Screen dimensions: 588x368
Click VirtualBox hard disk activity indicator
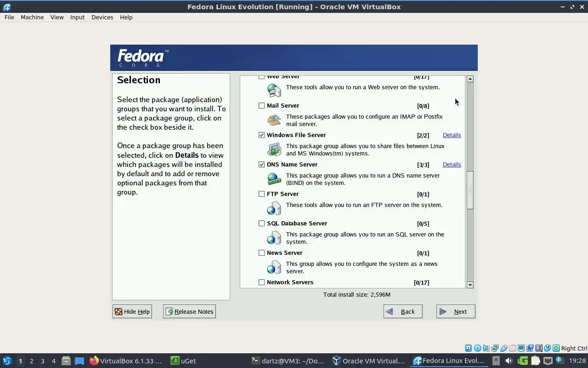click(x=469, y=348)
